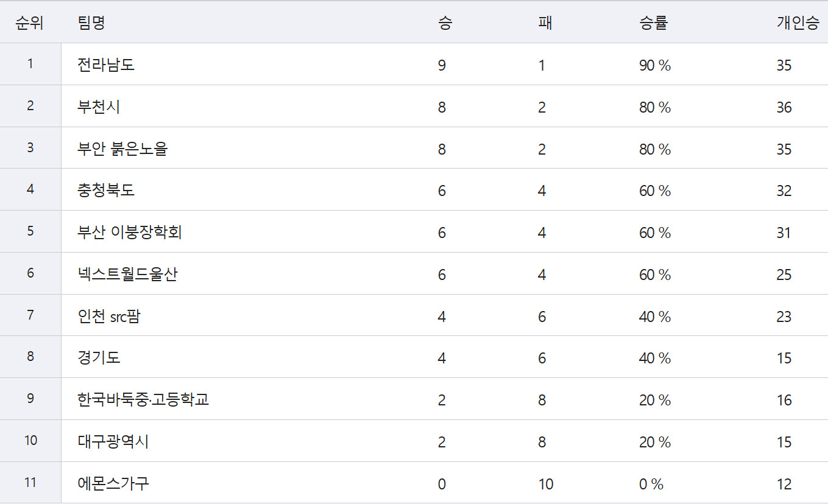
Task: Click the 패 column header
Action: [545, 23]
